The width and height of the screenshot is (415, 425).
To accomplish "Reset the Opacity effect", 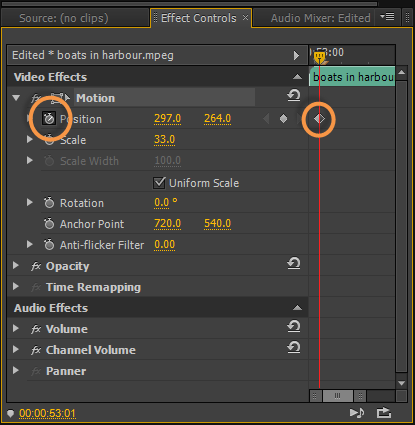I will tap(294, 263).
